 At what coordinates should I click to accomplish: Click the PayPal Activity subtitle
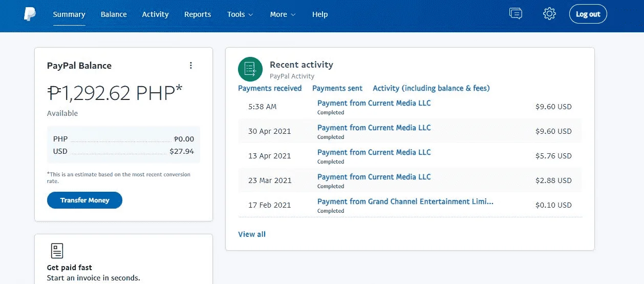[292, 76]
